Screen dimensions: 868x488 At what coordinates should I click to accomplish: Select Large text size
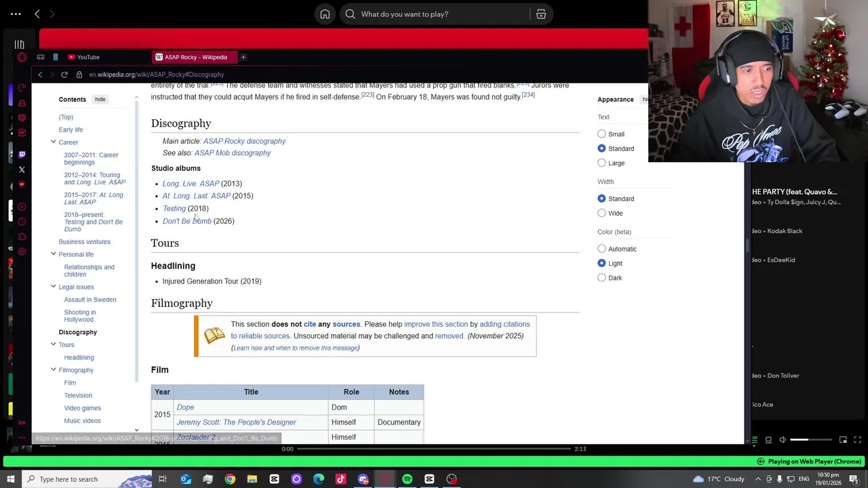[601, 163]
